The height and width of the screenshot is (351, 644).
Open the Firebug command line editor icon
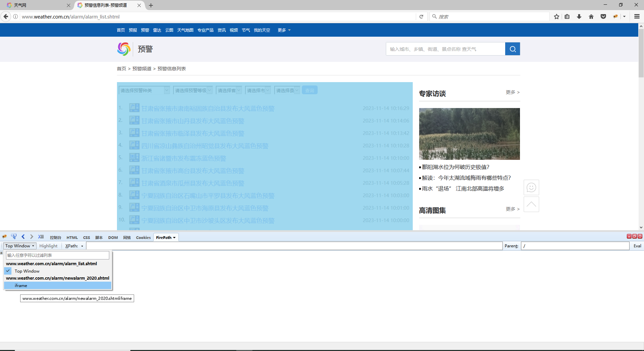click(41, 237)
